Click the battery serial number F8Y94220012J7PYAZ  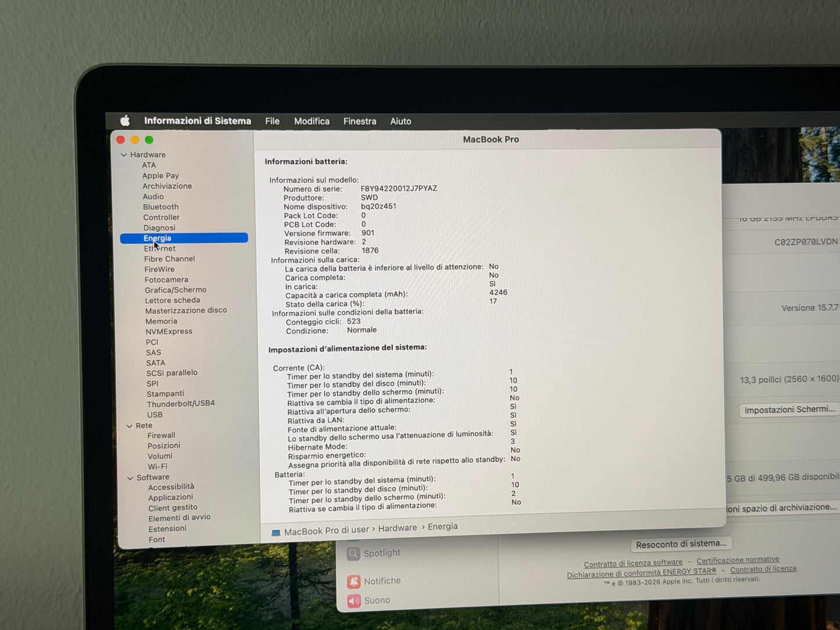[399, 188]
